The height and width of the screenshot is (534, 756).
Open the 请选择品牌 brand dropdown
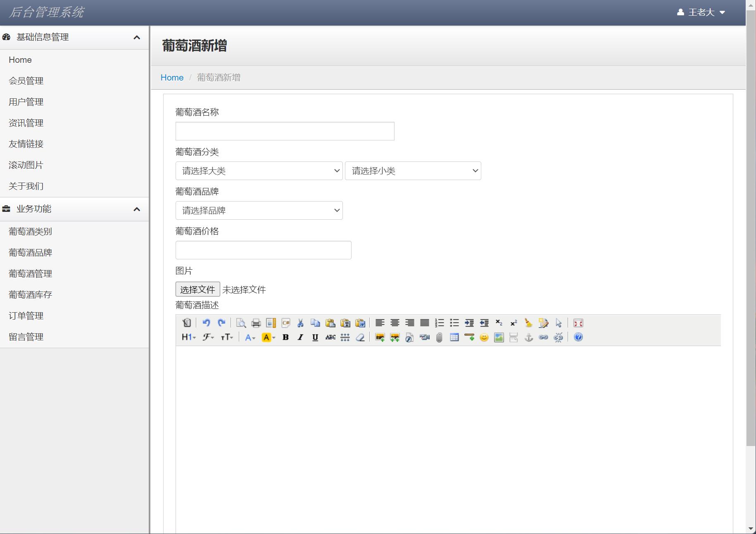coord(259,211)
